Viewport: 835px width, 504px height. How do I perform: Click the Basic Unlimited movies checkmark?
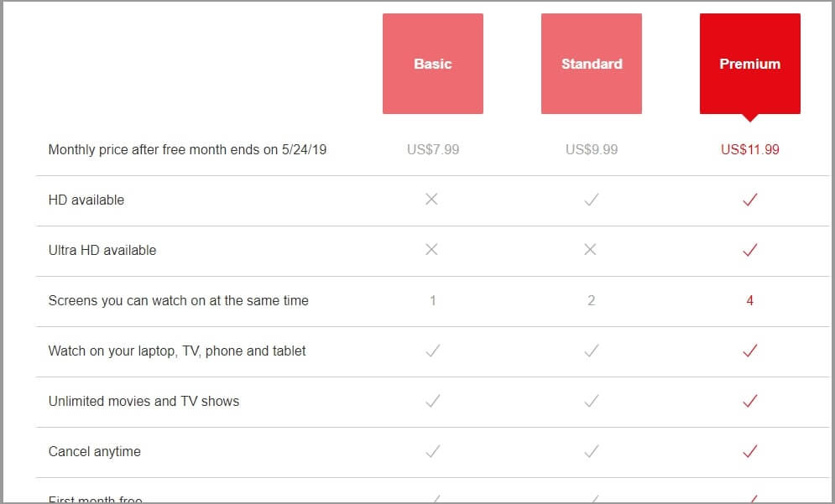tap(433, 401)
